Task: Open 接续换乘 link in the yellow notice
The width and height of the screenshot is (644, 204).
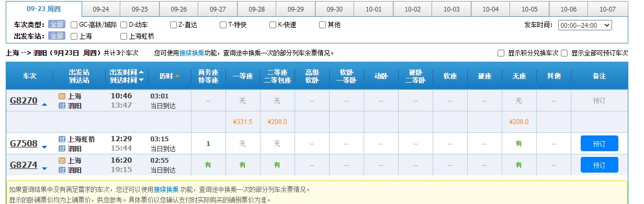Action: [x=166, y=189]
